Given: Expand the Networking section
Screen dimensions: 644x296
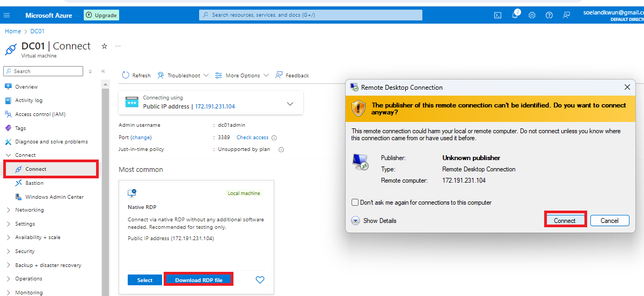Looking at the screenshot, I should click(8, 210).
